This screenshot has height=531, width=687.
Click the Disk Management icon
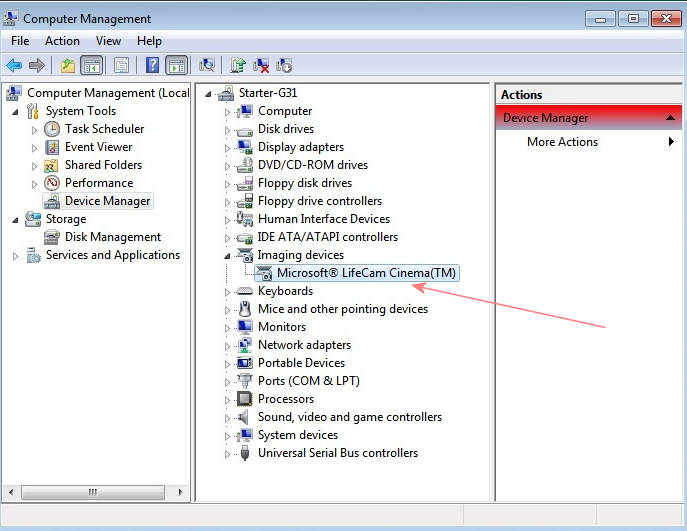tap(52, 237)
